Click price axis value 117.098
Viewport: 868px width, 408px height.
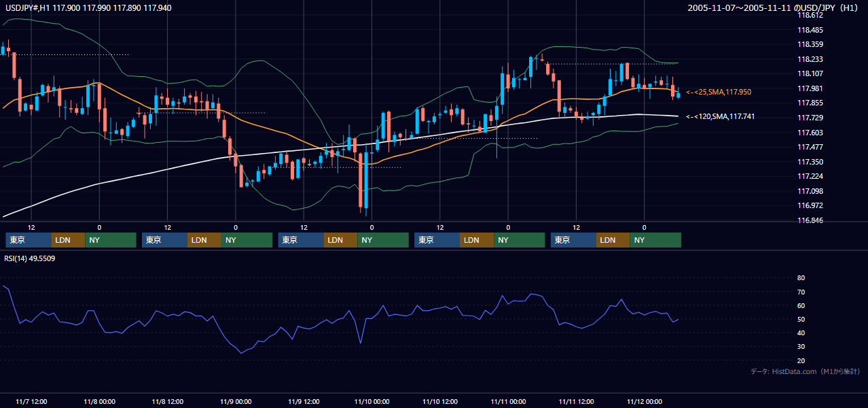pyautogui.click(x=810, y=191)
